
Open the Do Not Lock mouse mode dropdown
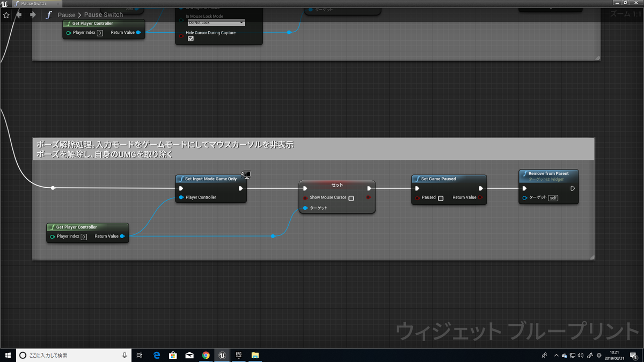point(217,23)
